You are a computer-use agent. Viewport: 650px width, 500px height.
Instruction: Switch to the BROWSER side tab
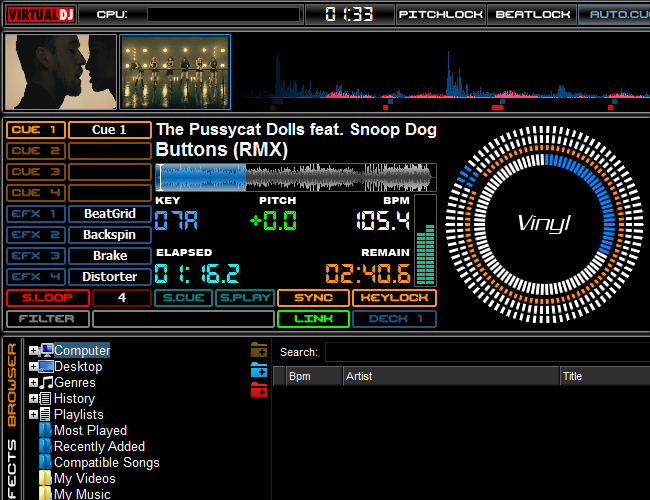point(12,385)
